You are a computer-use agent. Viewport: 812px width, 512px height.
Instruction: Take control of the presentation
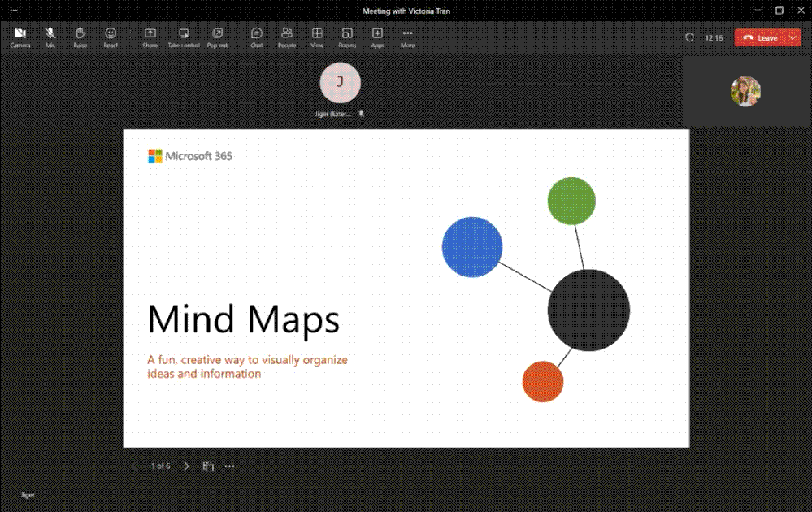click(184, 37)
